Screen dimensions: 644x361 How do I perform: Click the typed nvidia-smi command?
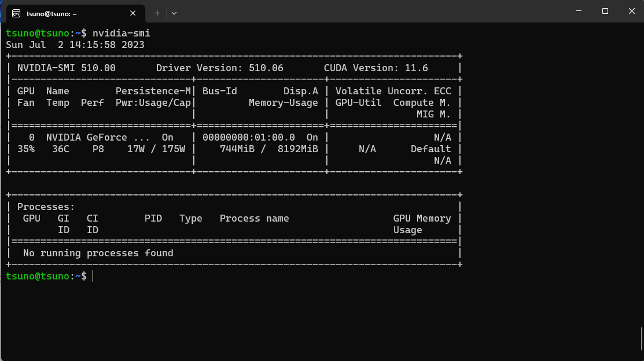tap(121, 34)
